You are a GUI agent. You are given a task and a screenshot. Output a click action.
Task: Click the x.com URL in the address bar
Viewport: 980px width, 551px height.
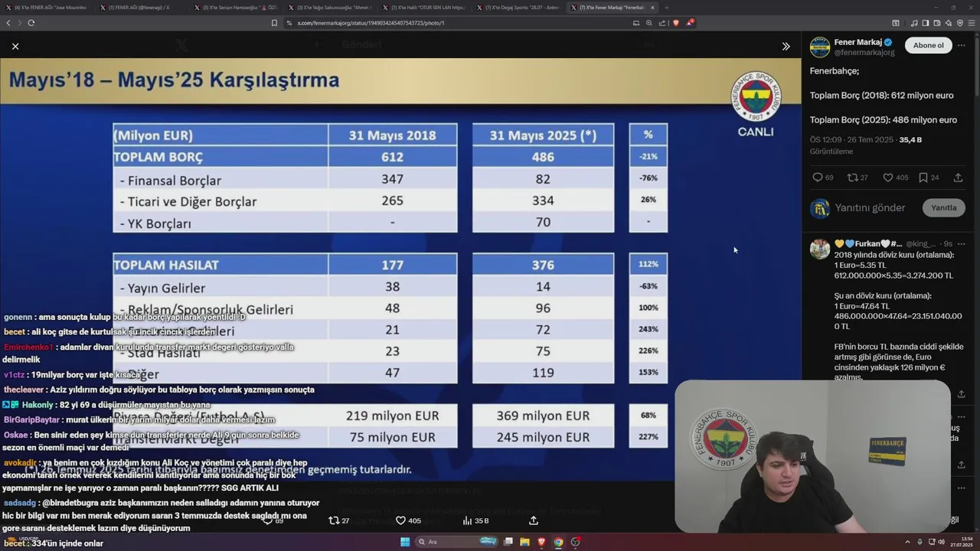pos(371,23)
